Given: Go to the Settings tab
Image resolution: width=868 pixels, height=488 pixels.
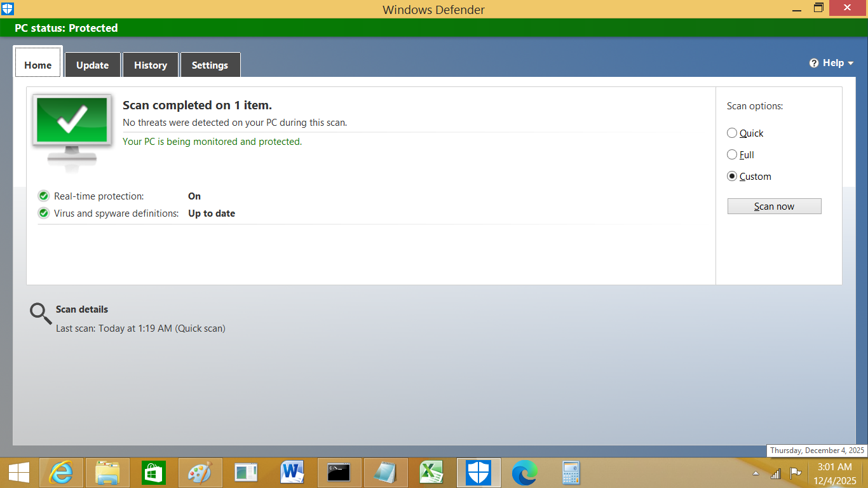Looking at the screenshot, I should tap(210, 65).
